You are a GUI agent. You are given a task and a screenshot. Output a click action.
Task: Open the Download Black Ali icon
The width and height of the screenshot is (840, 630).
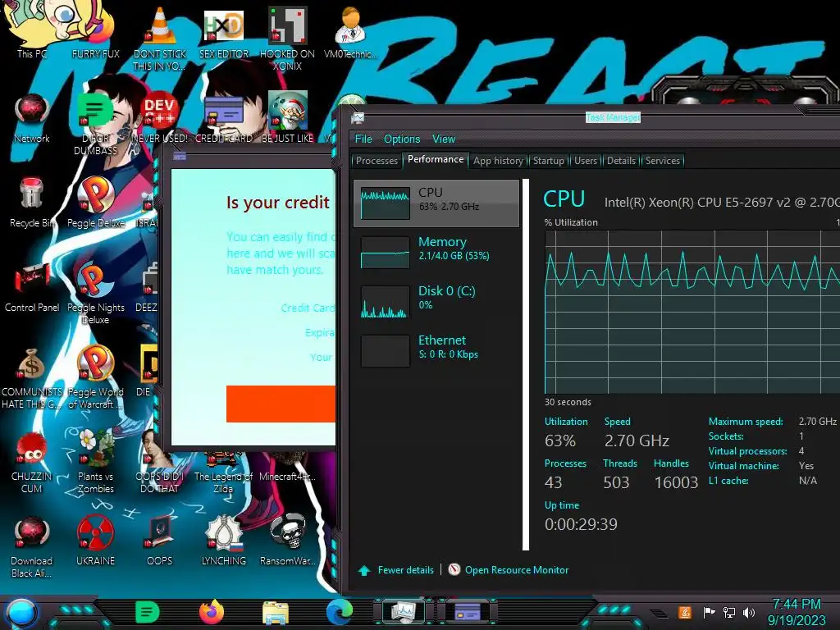32,546
